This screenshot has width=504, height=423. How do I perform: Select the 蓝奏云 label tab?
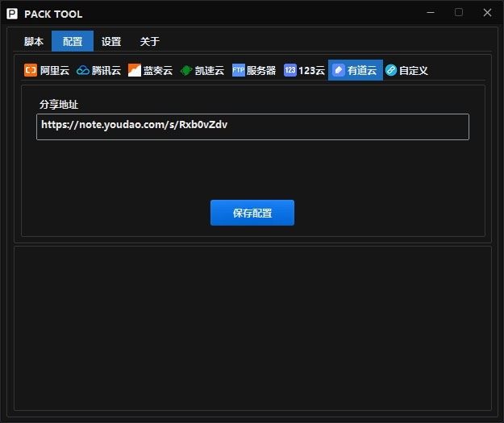[158, 71]
